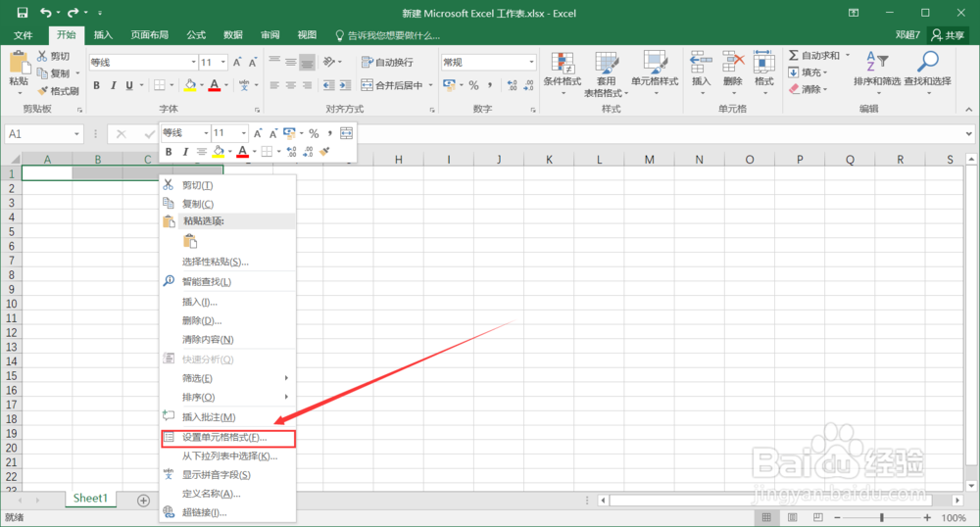Viewport: 980px width, 527px height.
Task: Toggle Underline in the ribbon Font group
Action: pos(129,85)
